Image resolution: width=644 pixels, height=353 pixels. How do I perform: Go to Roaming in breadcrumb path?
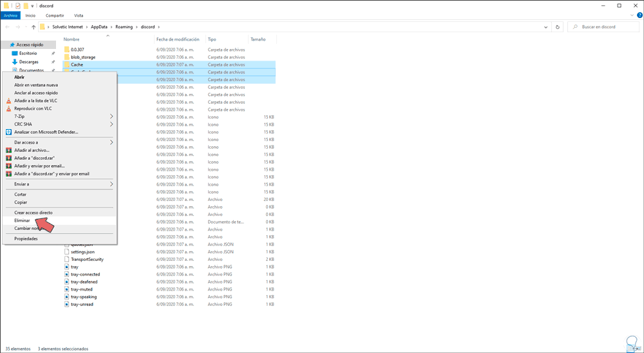[x=124, y=27]
